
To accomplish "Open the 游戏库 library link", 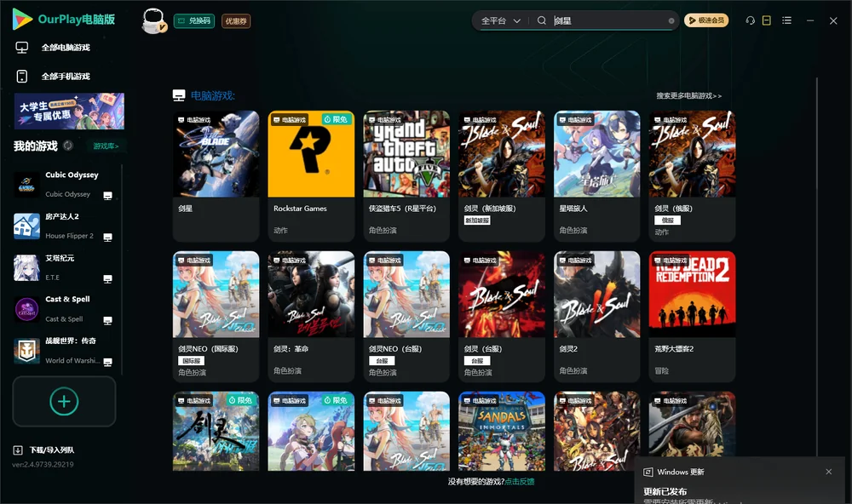I will click(106, 146).
